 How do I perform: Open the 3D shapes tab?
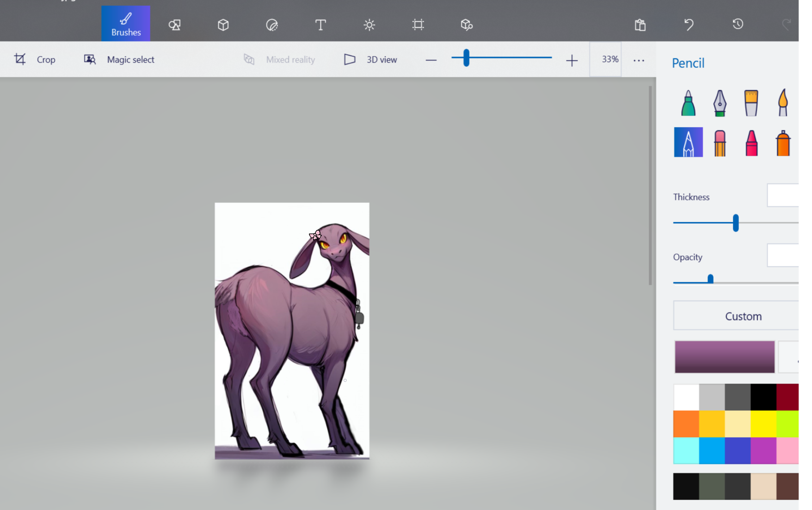click(x=223, y=25)
